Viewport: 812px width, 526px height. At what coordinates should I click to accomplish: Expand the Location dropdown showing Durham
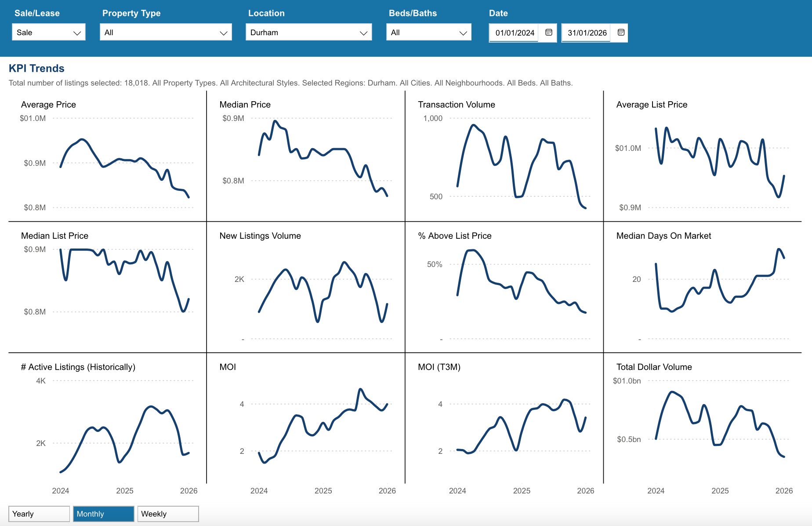tap(308, 33)
